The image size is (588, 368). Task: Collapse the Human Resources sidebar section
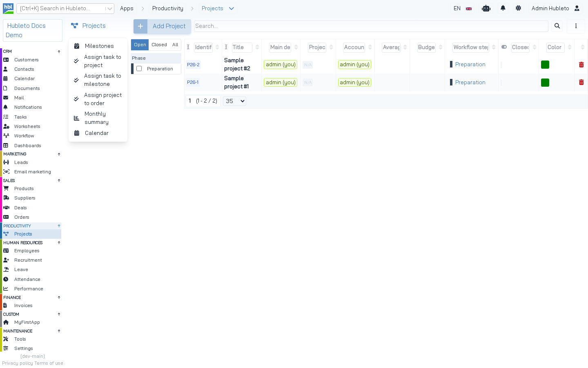point(59,243)
